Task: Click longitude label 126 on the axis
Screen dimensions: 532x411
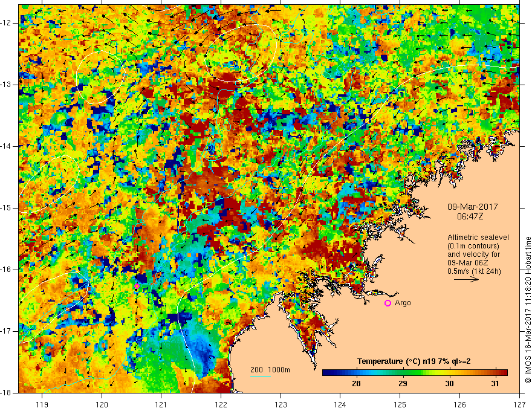Action: tap(459, 404)
